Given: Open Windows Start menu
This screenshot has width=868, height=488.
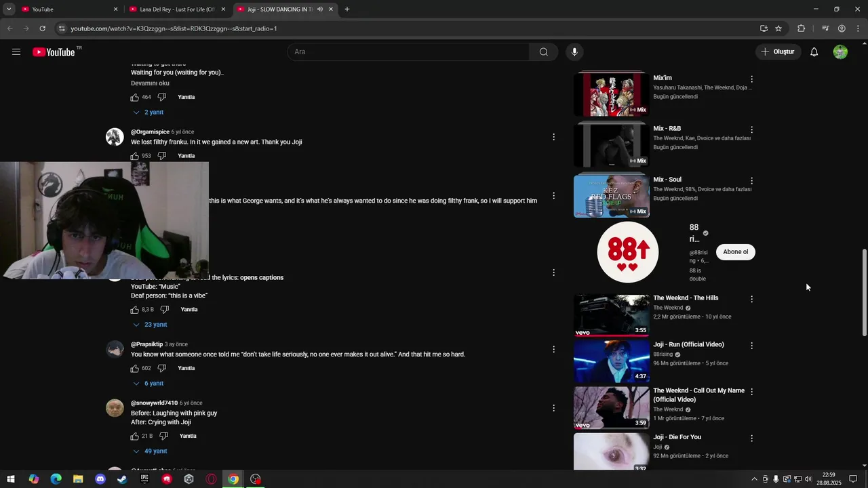Looking at the screenshot, I should click(x=11, y=479).
